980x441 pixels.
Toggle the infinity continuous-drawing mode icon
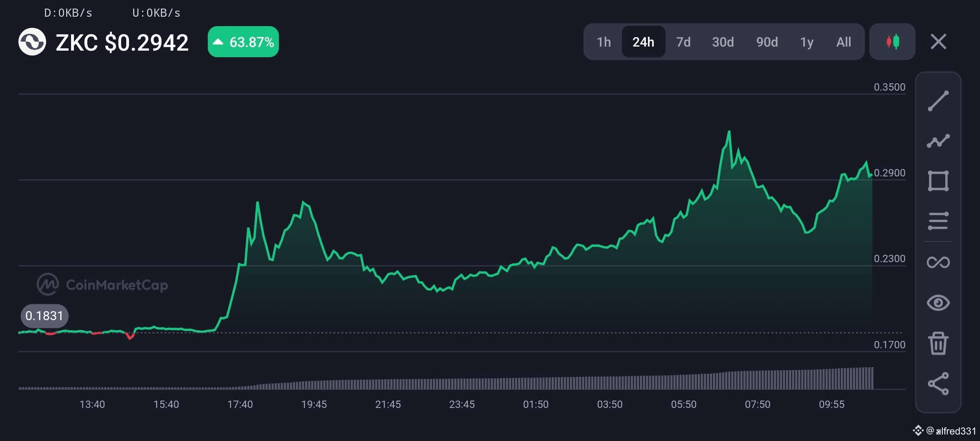938,262
